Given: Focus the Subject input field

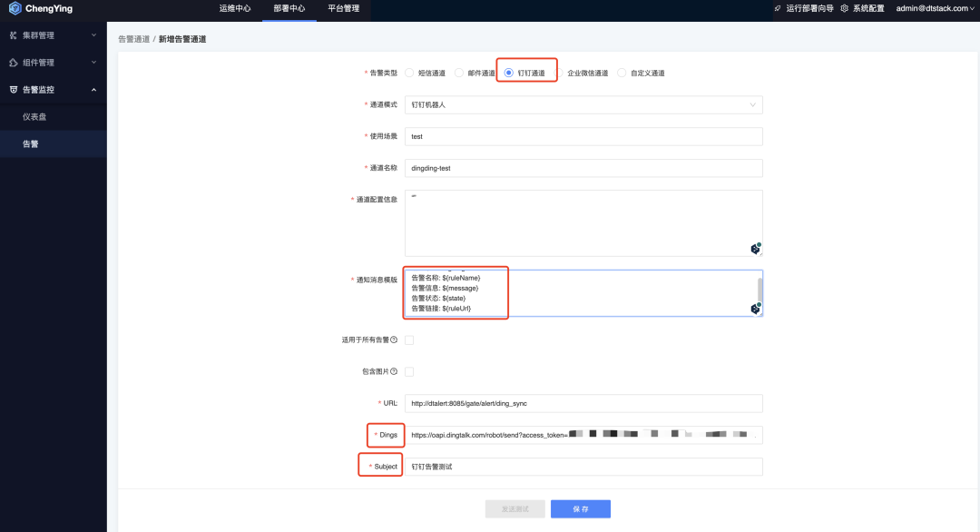Looking at the screenshot, I should (583, 467).
